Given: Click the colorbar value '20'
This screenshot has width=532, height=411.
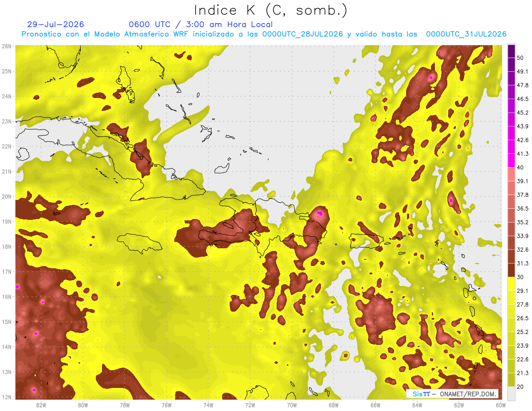Looking at the screenshot, I should tap(520, 387).
